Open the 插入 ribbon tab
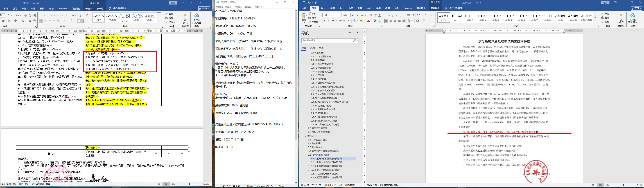 tap(323, 8)
